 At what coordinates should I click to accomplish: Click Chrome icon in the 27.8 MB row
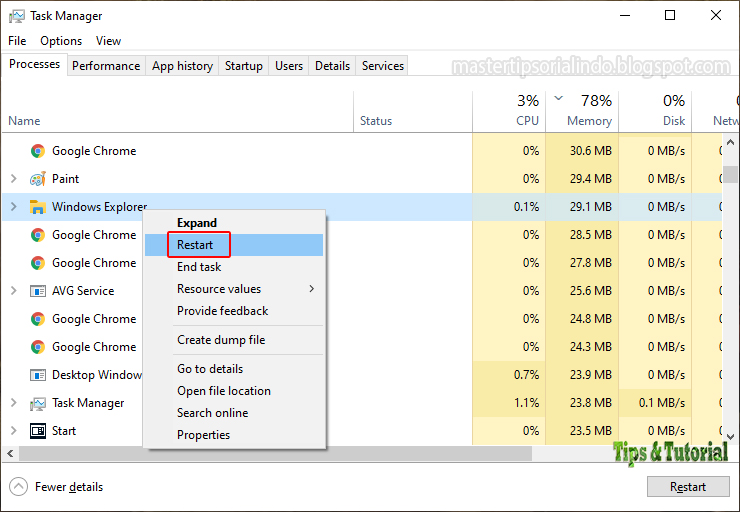click(38, 263)
